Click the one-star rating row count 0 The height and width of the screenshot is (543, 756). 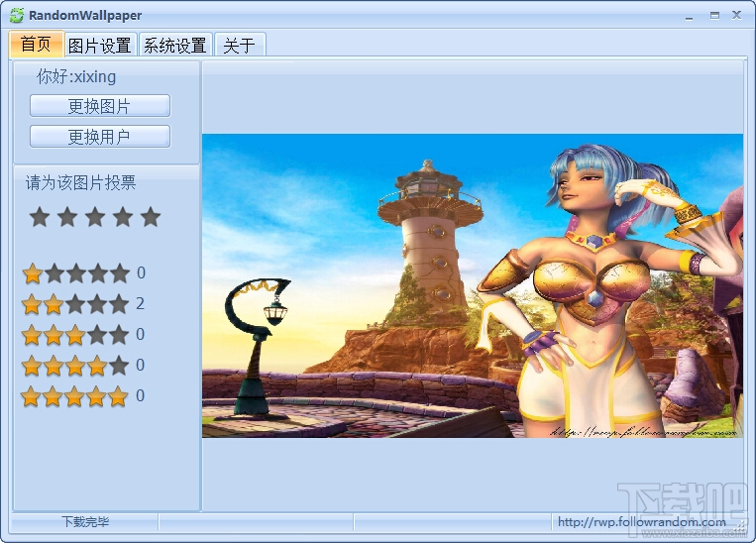tap(141, 272)
